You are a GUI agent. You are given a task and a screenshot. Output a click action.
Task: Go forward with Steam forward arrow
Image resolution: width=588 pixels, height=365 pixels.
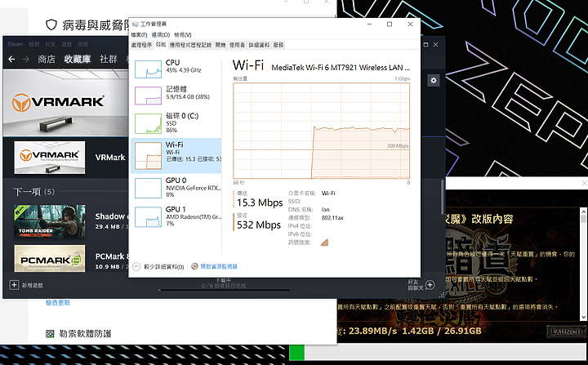26,60
